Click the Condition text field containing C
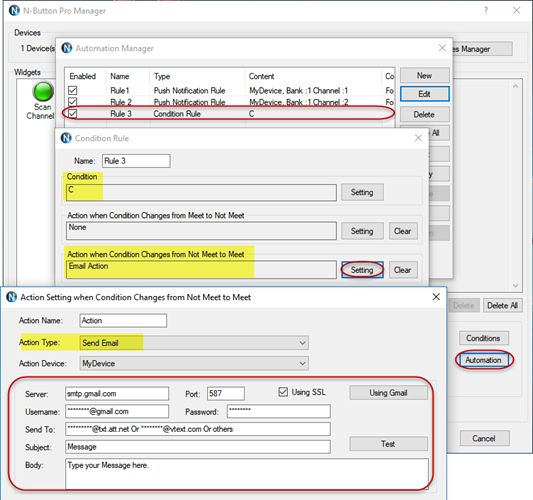This screenshot has width=533, height=500. coord(201,193)
